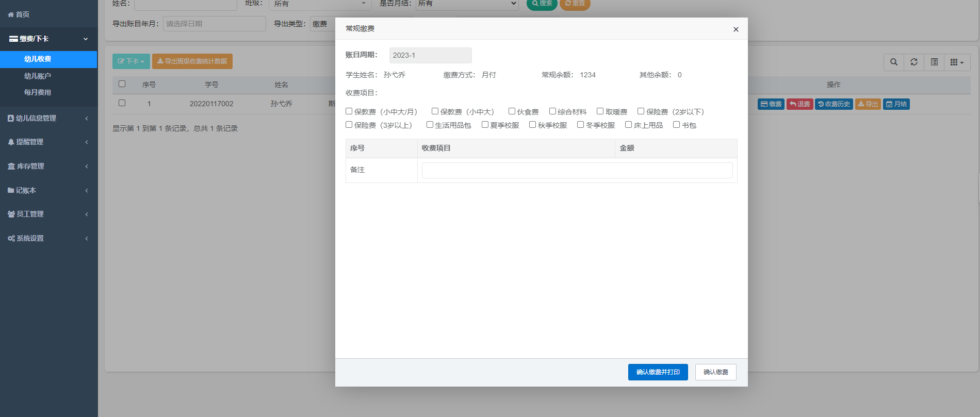The image size is (980, 417).
Task: Check 夏季校服 option
Action: coord(485,124)
